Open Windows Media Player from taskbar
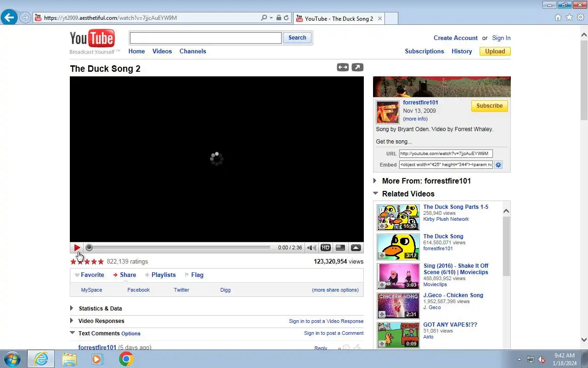Viewport: 588px width, 368px height. [97, 359]
